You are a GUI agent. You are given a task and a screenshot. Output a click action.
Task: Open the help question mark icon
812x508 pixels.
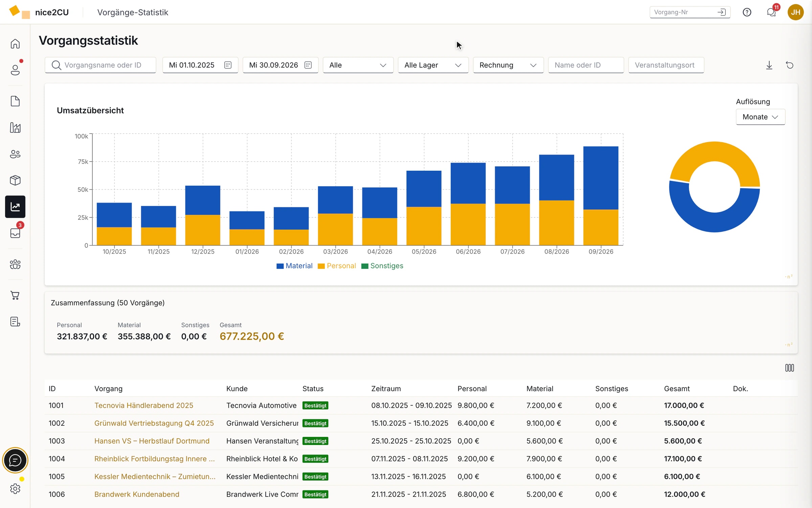(x=747, y=12)
